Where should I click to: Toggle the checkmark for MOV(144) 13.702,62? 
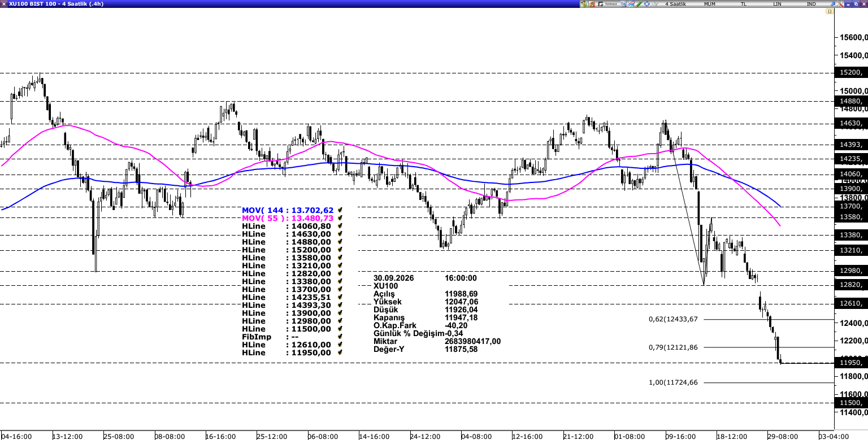(x=340, y=210)
